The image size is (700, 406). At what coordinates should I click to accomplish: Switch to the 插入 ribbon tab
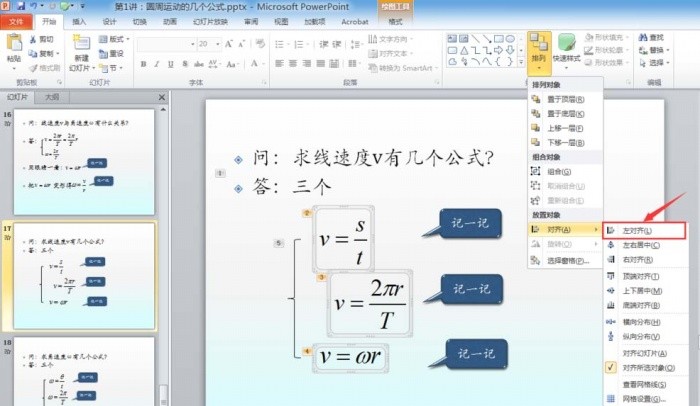[x=79, y=21]
